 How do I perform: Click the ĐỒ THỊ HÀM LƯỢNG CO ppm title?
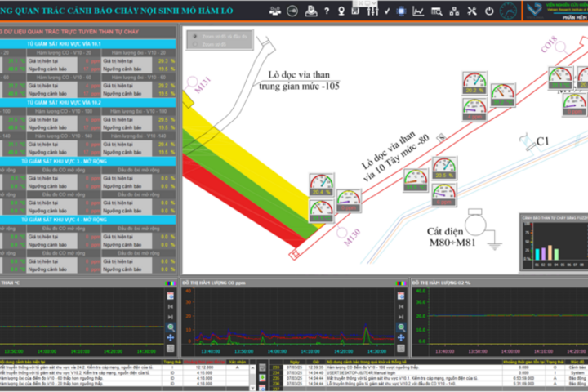point(225,282)
